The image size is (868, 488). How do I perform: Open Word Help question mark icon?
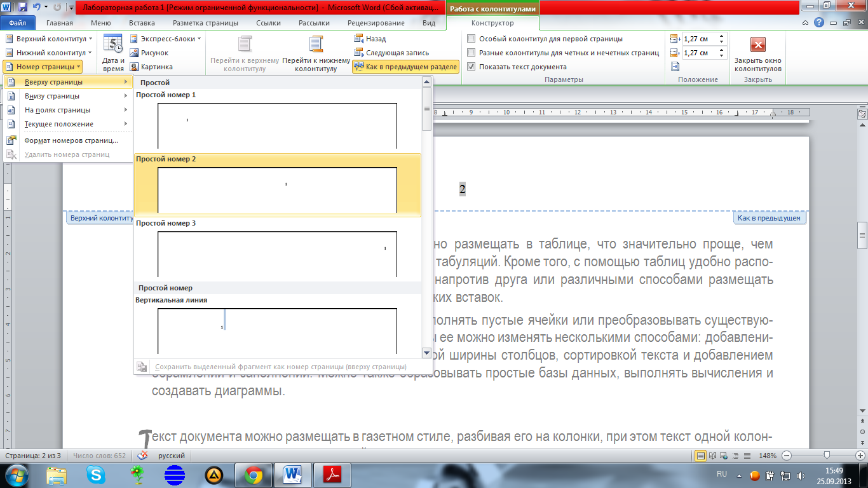point(820,23)
